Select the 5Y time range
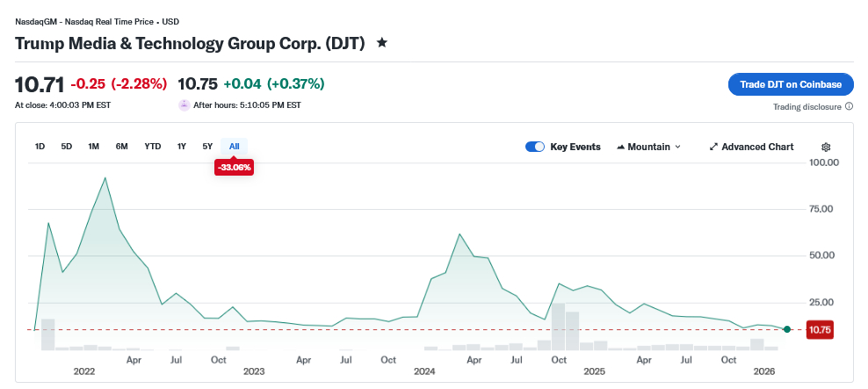 (x=207, y=146)
